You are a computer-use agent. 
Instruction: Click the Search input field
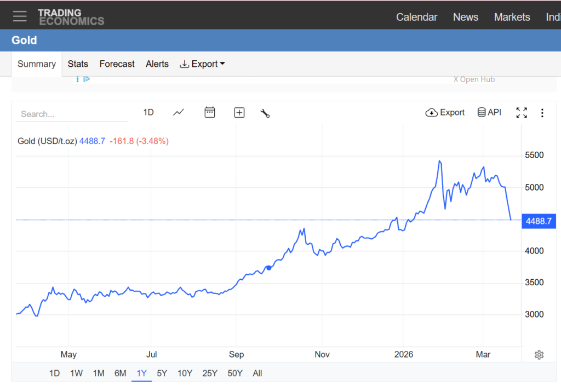[x=71, y=114]
